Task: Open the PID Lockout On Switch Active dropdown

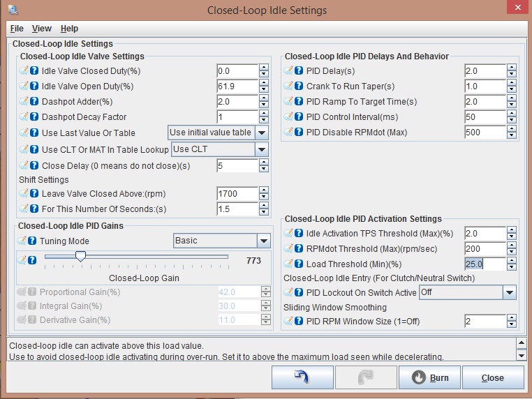Action: [510, 292]
